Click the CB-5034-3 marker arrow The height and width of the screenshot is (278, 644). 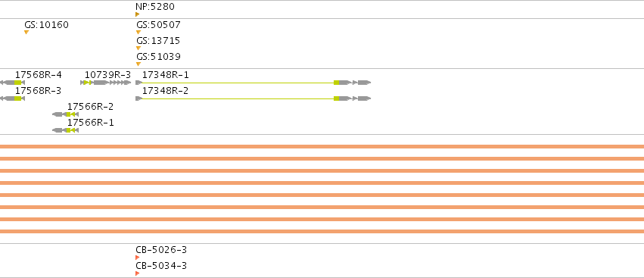[x=138, y=273]
